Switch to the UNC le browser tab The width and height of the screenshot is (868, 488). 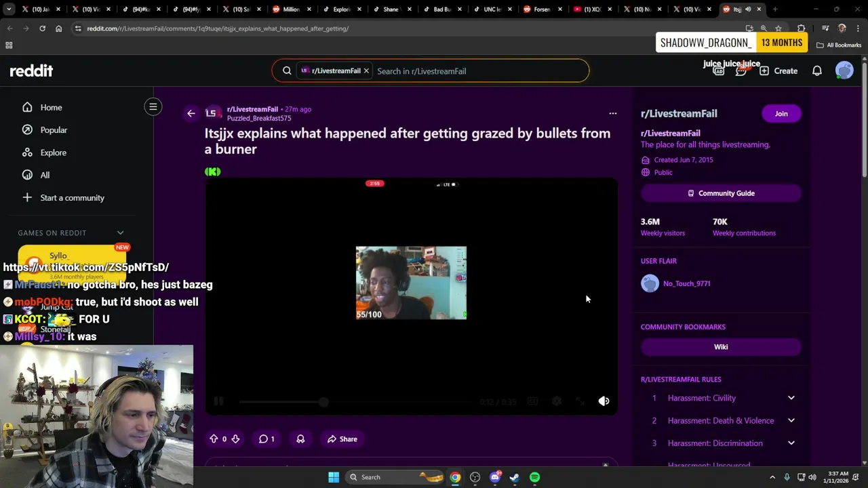click(492, 9)
